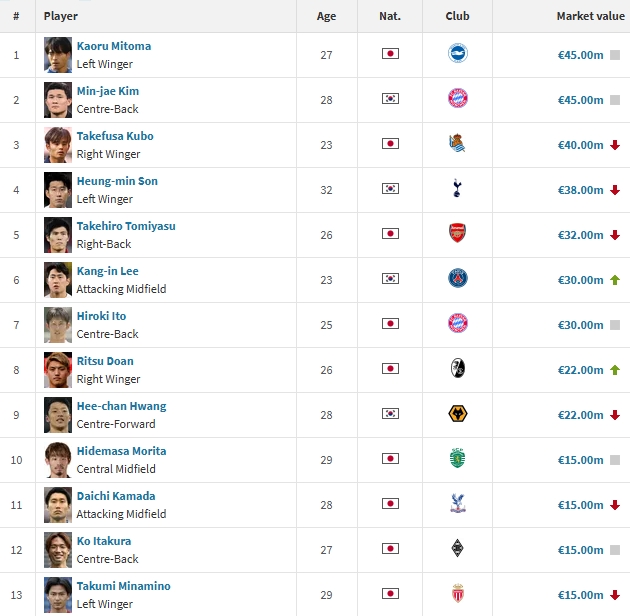Click the Wolves crest for Hee-chan Hwang
Viewport: 630px width, 616px height.
[x=458, y=414]
